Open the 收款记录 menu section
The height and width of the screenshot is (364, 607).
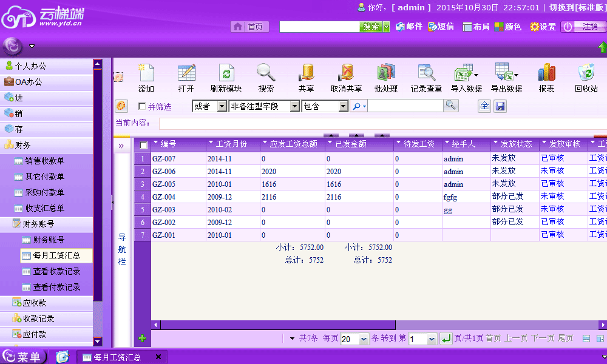[47, 318]
